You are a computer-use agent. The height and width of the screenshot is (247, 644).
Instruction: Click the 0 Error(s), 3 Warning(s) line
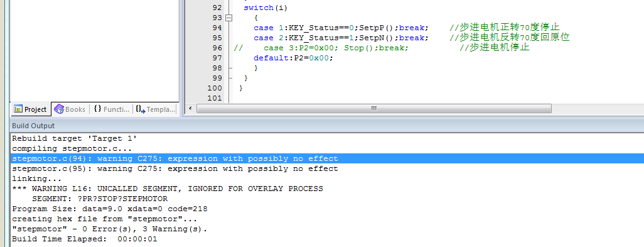point(110,229)
